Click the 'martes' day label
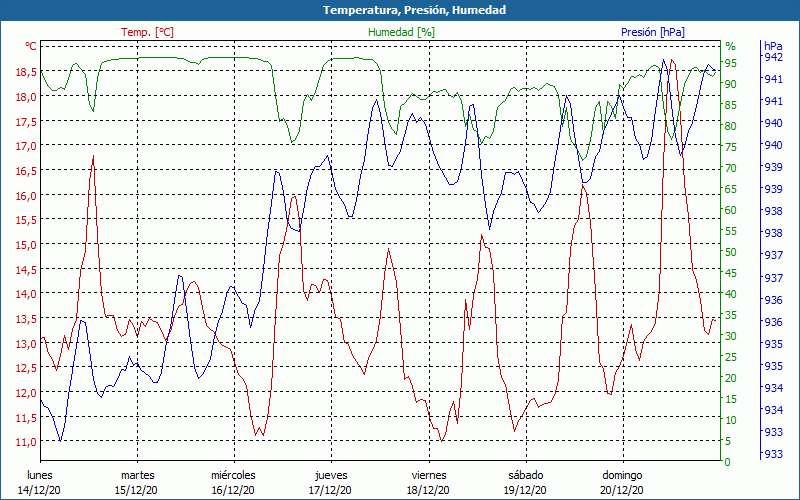 pyautogui.click(x=137, y=476)
